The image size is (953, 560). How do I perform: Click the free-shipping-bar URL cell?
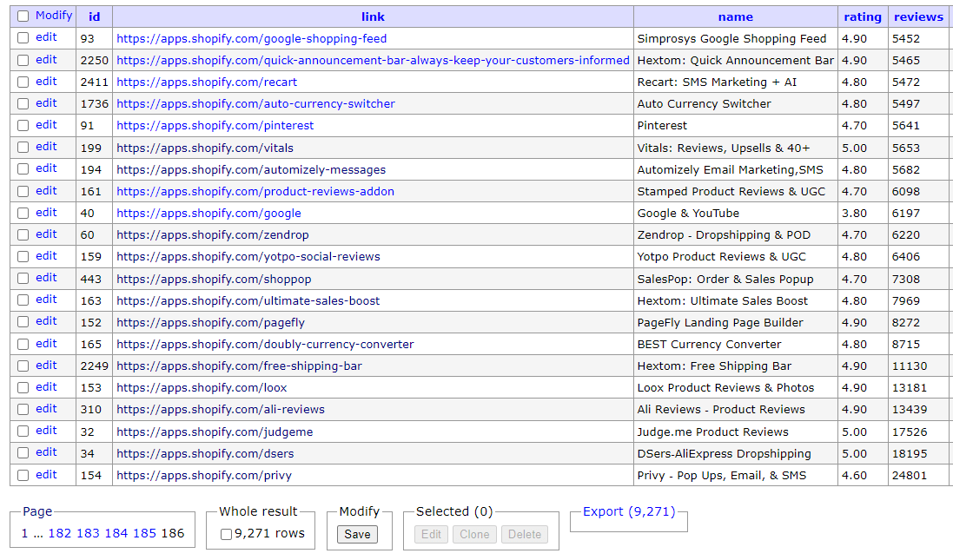[373, 366]
